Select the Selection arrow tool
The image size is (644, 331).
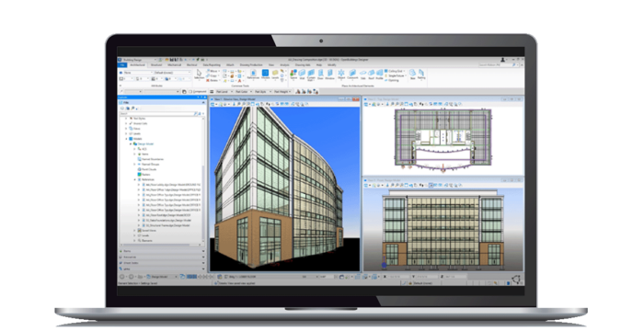pos(199,74)
